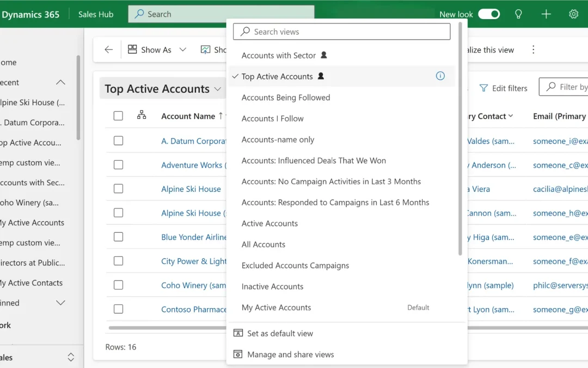Image resolution: width=588 pixels, height=368 pixels.
Task: Check the select-all checkbox in the header
Action: tap(118, 116)
